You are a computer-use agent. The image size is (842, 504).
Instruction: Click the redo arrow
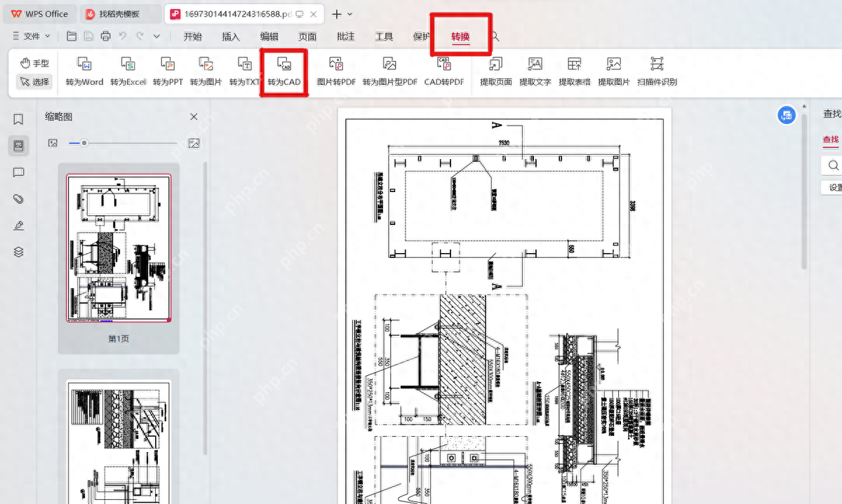(140, 36)
